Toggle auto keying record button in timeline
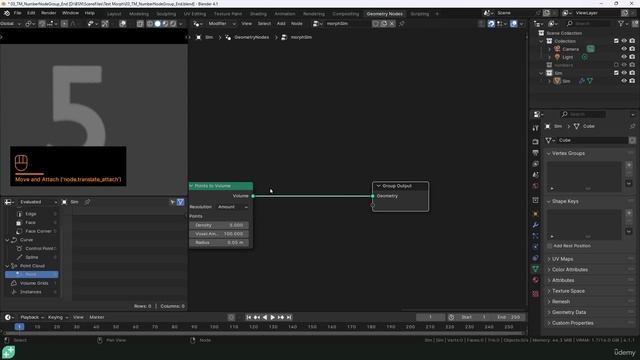The width and height of the screenshot is (640, 360). pos(231,317)
